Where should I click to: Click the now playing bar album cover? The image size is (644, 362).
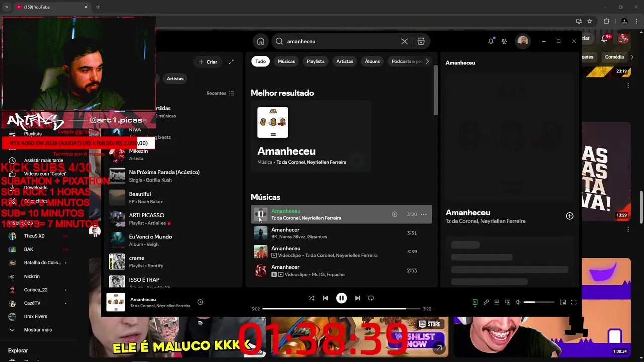pos(116,302)
